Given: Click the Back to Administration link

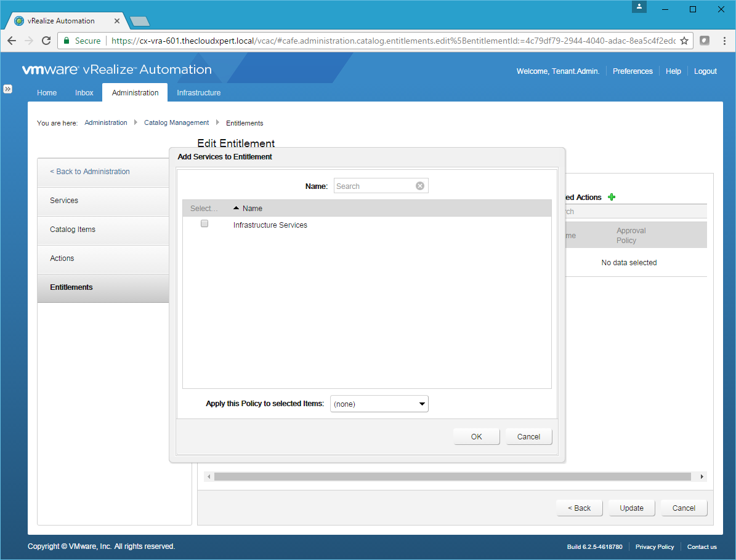Looking at the screenshot, I should 90,172.
